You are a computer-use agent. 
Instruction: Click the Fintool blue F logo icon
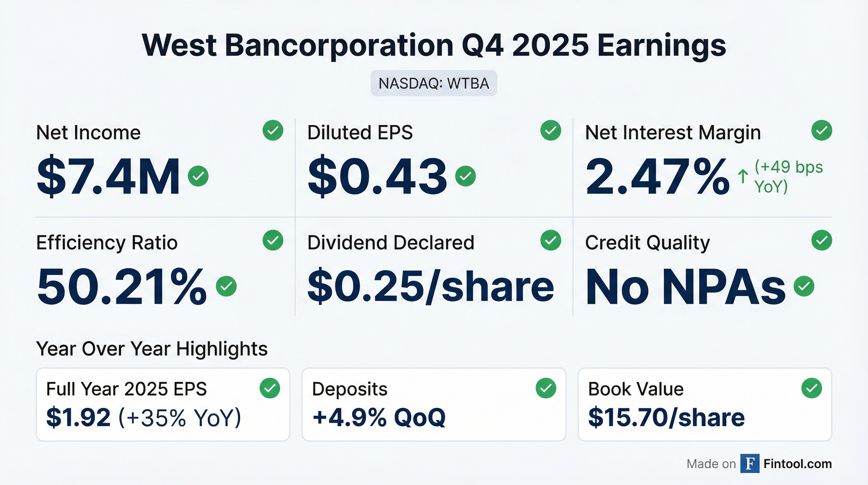pos(749,464)
